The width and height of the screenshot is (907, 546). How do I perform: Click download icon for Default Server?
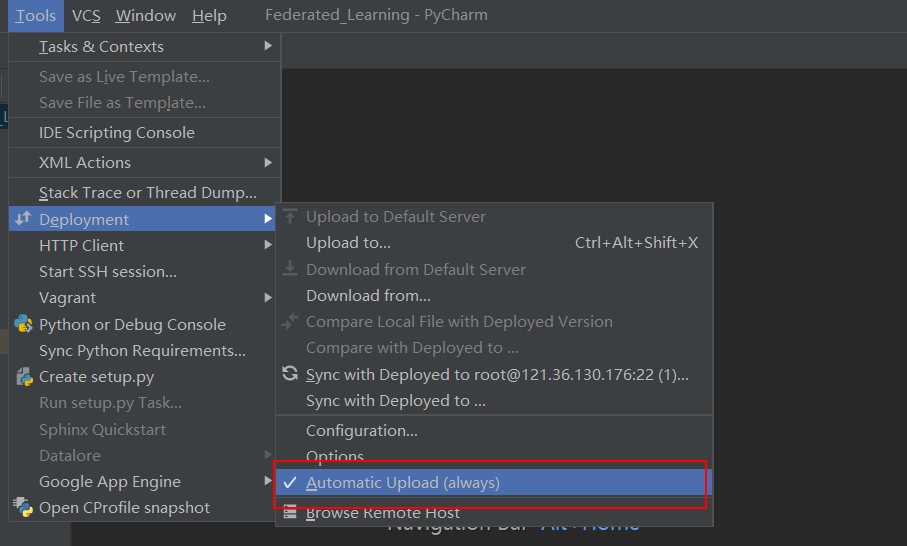(290, 269)
